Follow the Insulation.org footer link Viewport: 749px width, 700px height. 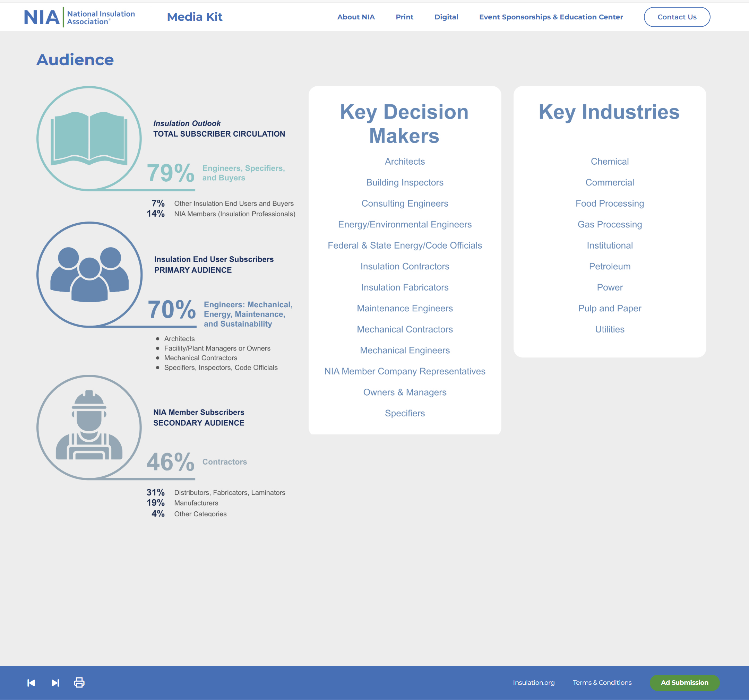click(x=534, y=682)
